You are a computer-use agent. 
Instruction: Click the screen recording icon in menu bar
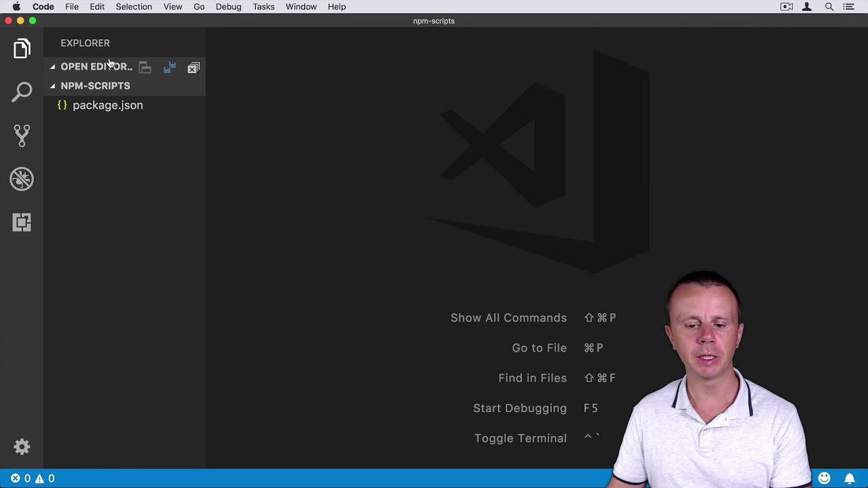(787, 7)
